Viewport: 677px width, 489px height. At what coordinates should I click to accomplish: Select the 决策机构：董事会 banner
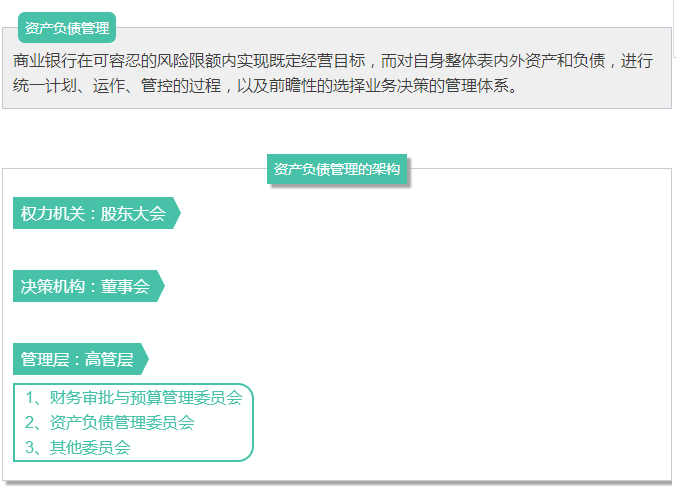[x=85, y=286]
